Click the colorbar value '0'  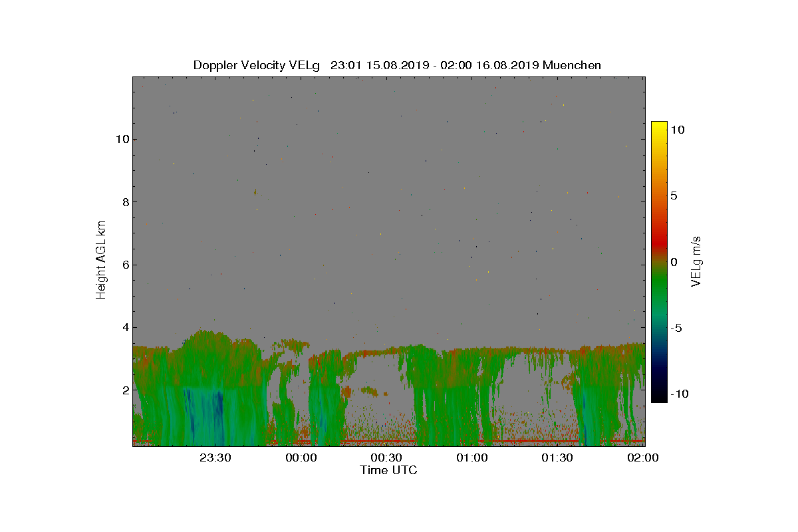point(674,262)
